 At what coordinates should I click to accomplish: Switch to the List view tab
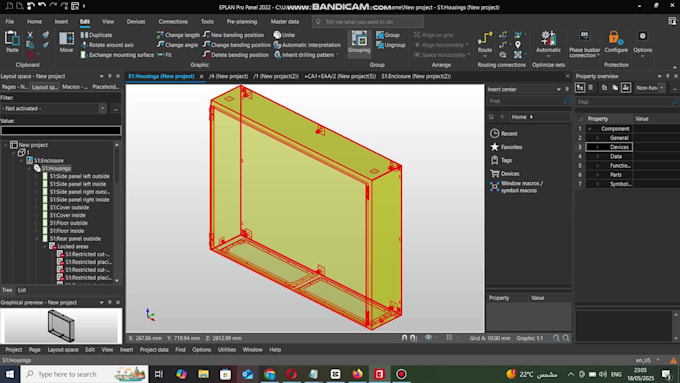point(22,290)
